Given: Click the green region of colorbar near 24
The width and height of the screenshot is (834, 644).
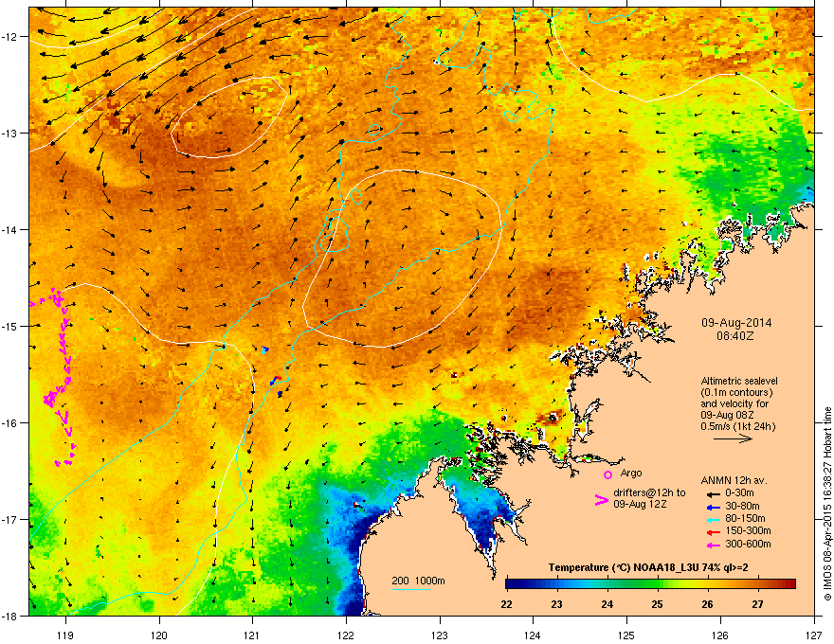Looking at the screenshot, I should (x=611, y=584).
